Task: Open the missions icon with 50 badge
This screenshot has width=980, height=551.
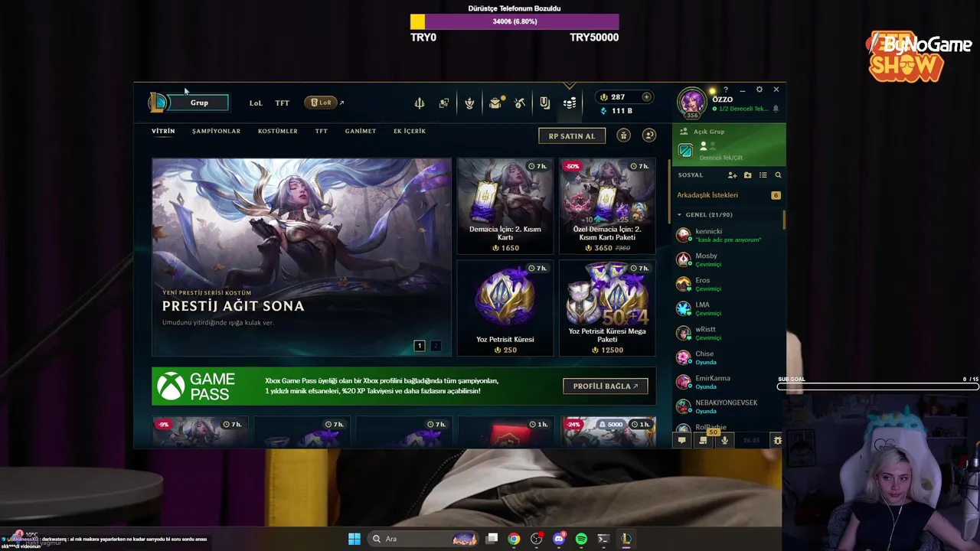Action: coord(703,440)
